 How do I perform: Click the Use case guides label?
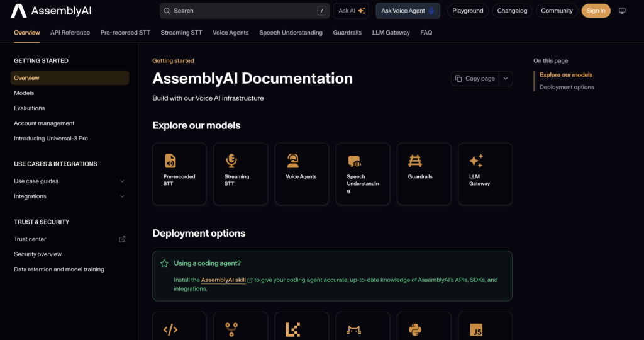pos(36,181)
